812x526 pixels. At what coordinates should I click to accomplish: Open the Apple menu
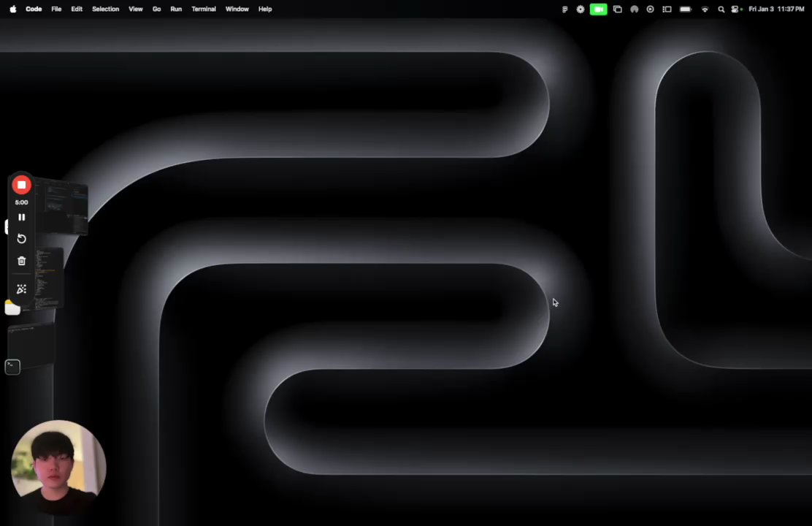pyautogui.click(x=13, y=9)
